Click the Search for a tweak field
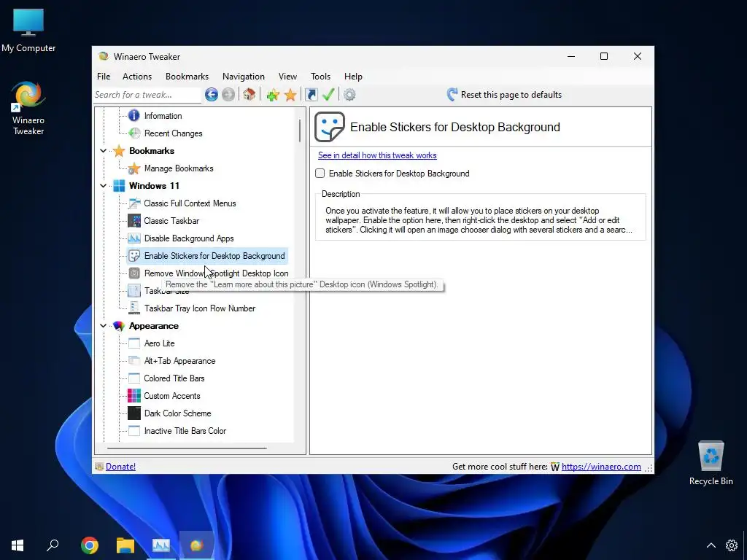Image resolution: width=747 pixels, height=560 pixels. (147, 95)
